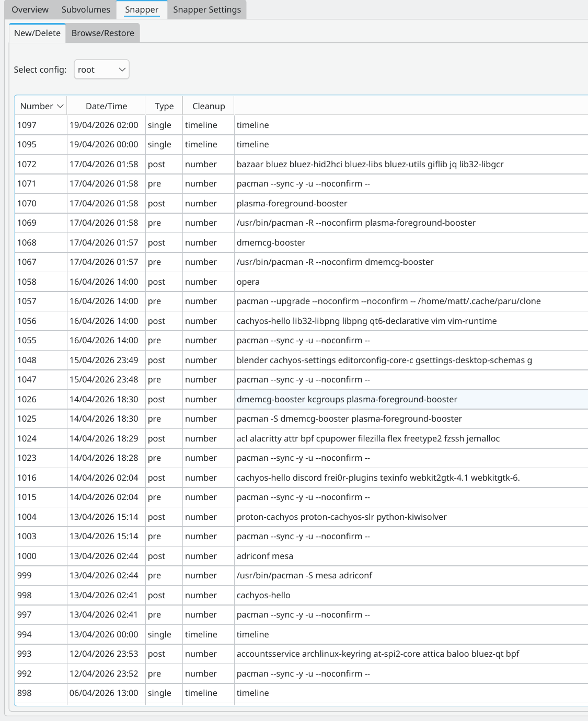
Task: Select snapshot number 1097
Action: click(27, 125)
